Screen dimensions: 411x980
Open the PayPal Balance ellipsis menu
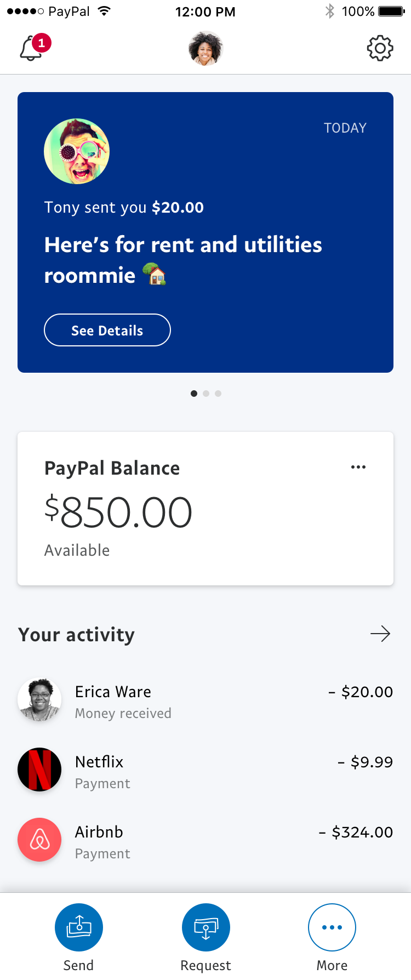point(358,467)
